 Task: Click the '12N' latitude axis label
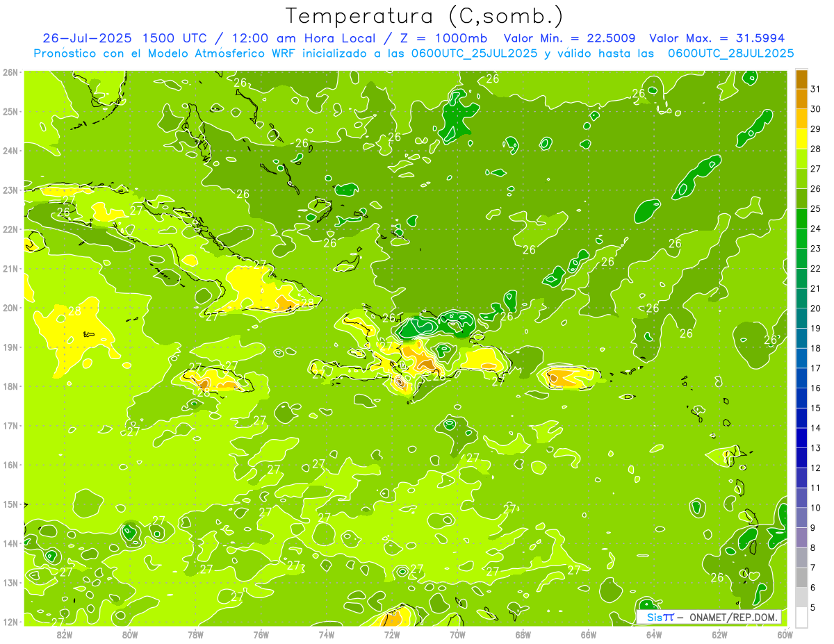(x=10, y=622)
